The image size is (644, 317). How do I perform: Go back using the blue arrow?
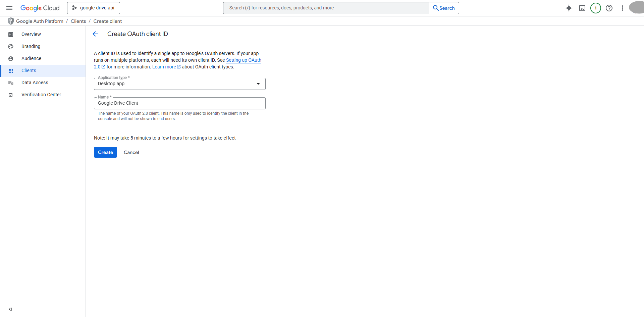click(95, 34)
